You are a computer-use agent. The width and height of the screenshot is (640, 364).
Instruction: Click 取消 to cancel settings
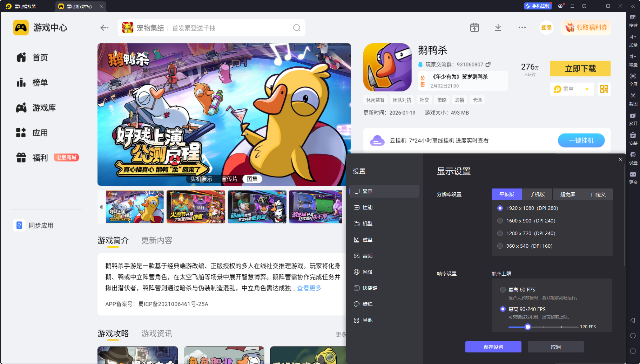click(x=556, y=347)
